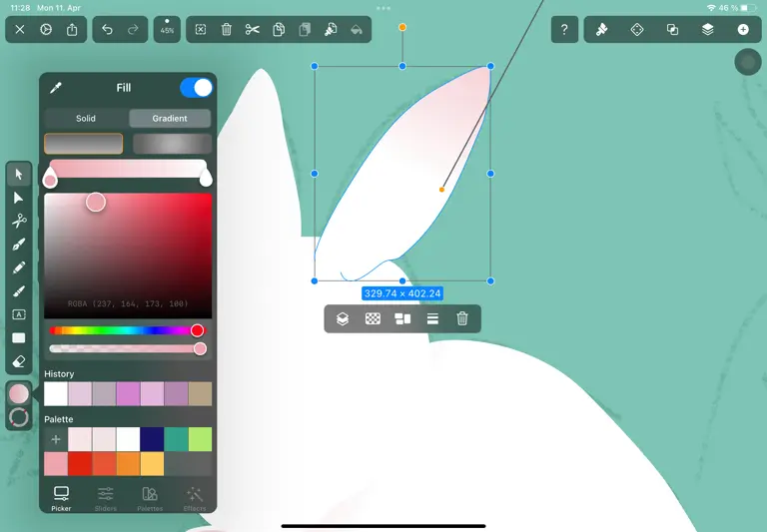Image resolution: width=767 pixels, height=532 pixels.
Task: Select the Brush tool
Action: [19, 290]
